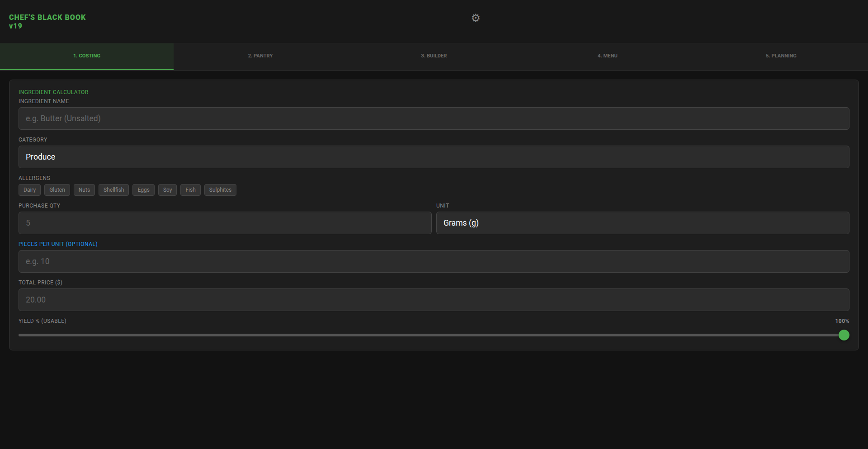Click the Chef's Black Book v19 title
Viewport: 868px width, 449px height.
click(47, 22)
